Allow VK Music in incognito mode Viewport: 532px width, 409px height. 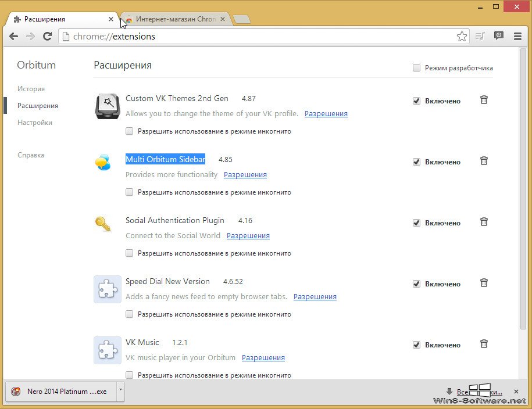tap(129, 375)
